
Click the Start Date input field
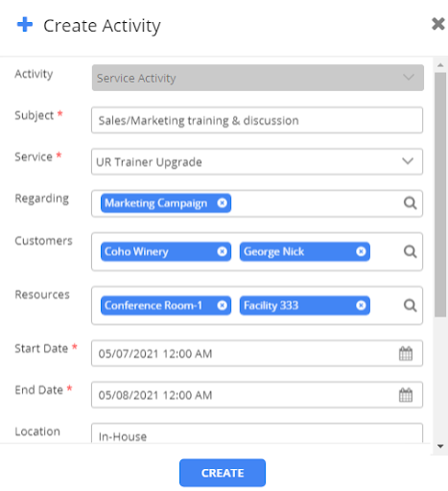(x=257, y=353)
